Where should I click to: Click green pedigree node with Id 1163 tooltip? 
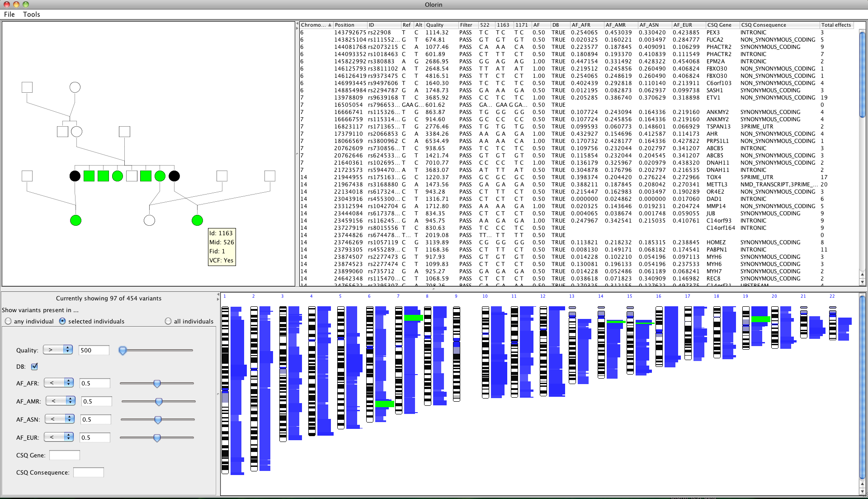(197, 220)
